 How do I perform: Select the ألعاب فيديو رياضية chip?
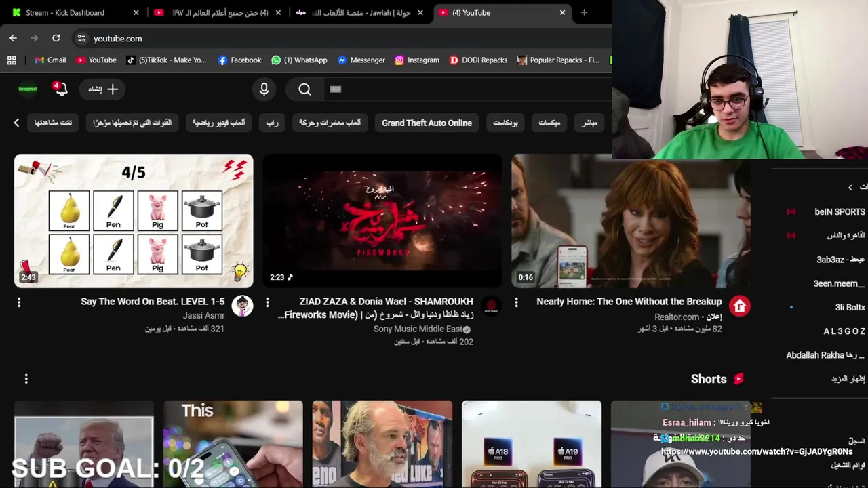click(x=218, y=123)
